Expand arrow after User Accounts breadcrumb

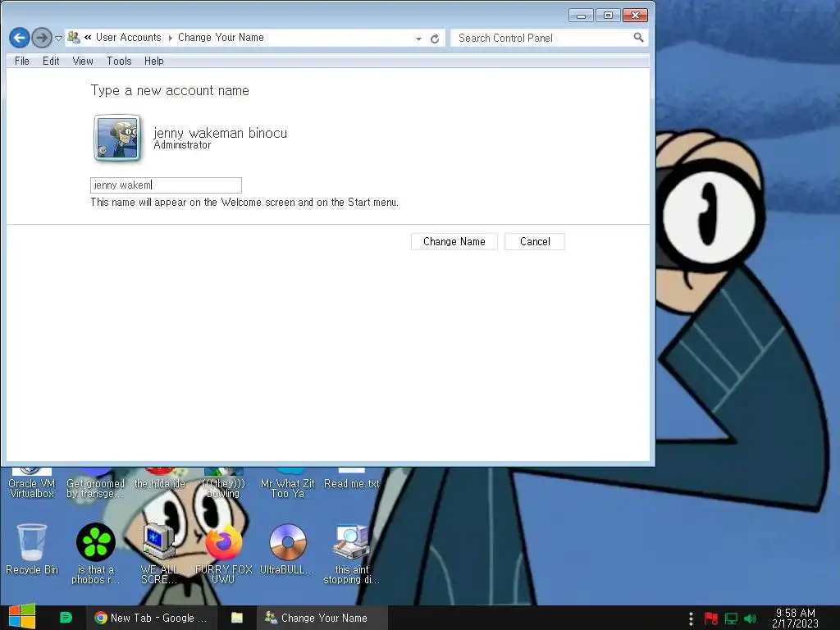tap(170, 38)
